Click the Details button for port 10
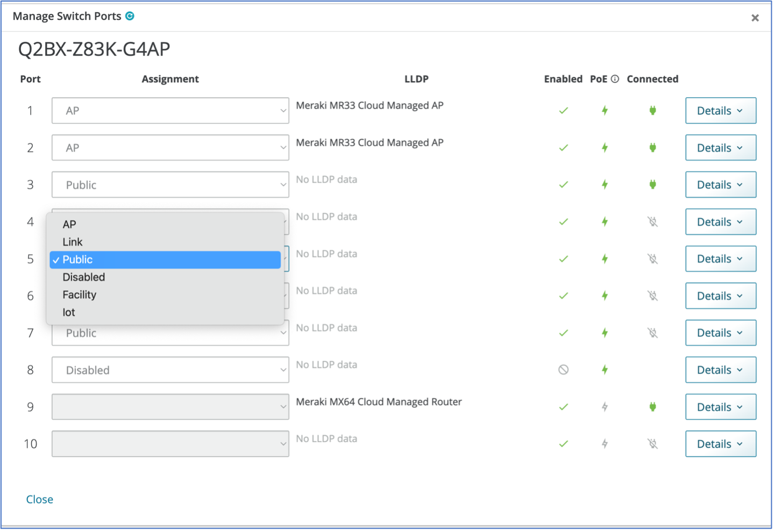Image resolution: width=774 pixels, height=532 pixels. [720, 444]
